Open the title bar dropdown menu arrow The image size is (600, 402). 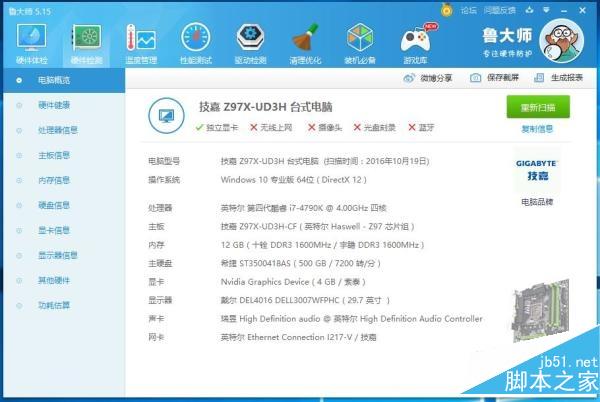click(546, 10)
